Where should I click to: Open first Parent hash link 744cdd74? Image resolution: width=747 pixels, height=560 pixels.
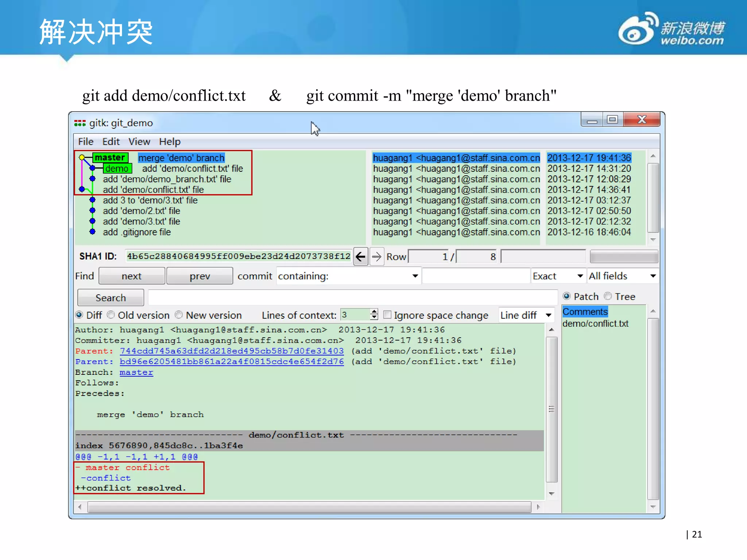click(x=232, y=351)
